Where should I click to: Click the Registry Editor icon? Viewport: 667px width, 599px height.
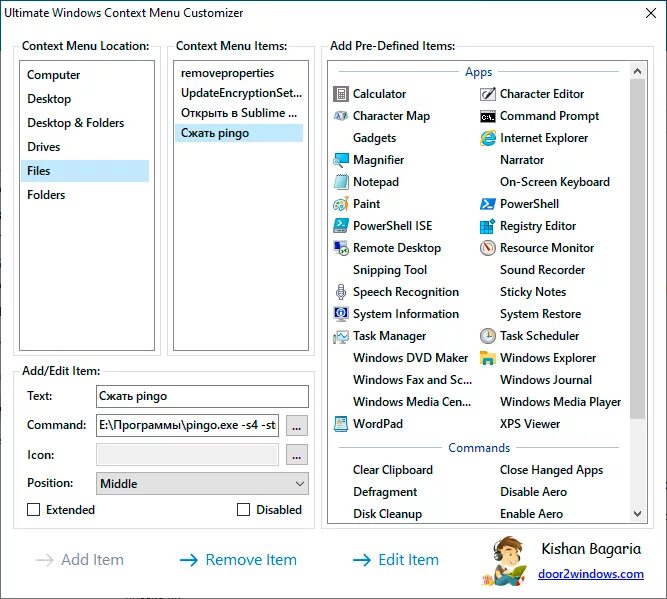click(x=487, y=226)
